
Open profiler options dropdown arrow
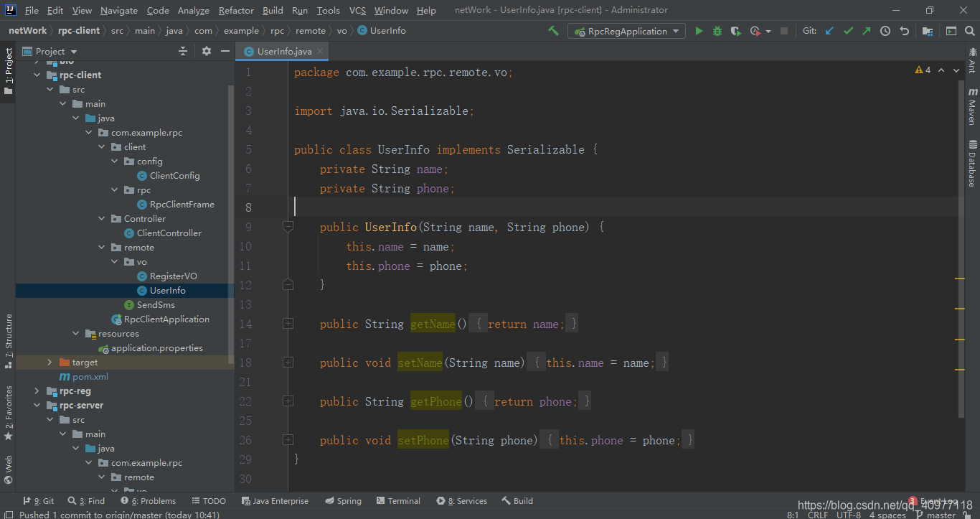pos(768,31)
